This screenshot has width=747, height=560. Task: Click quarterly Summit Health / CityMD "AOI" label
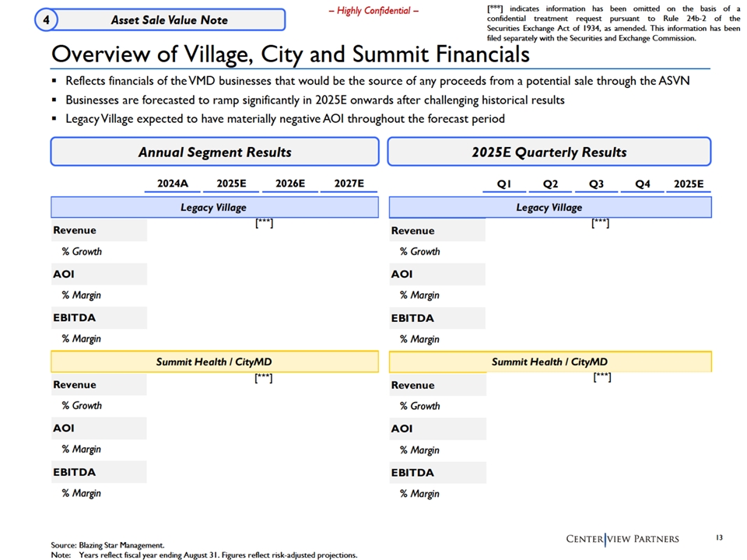[402, 429]
